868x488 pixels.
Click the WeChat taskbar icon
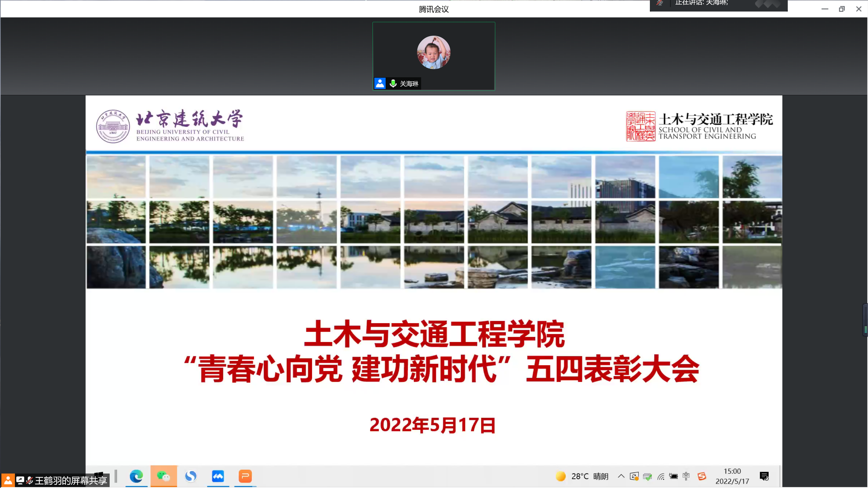point(163,476)
